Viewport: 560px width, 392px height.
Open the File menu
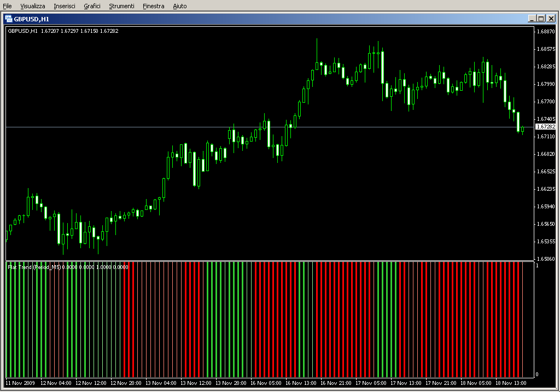click(7, 6)
